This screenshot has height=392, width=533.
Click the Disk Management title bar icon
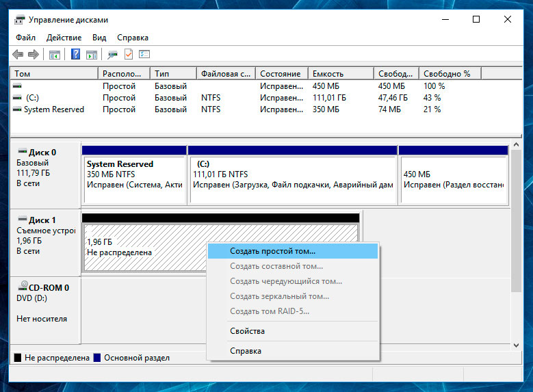click(20, 20)
